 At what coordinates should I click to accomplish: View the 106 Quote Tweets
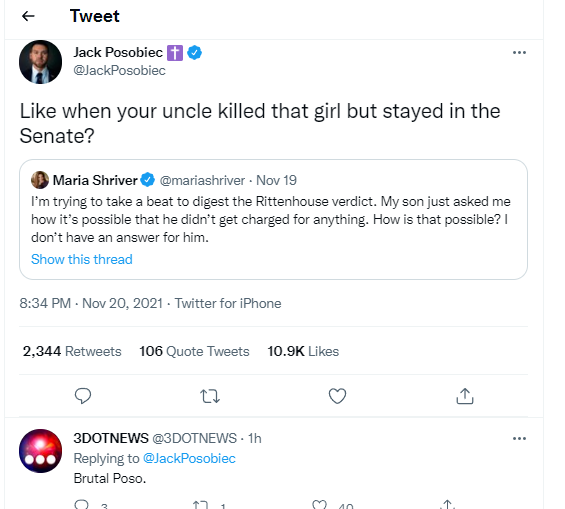[195, 351]
